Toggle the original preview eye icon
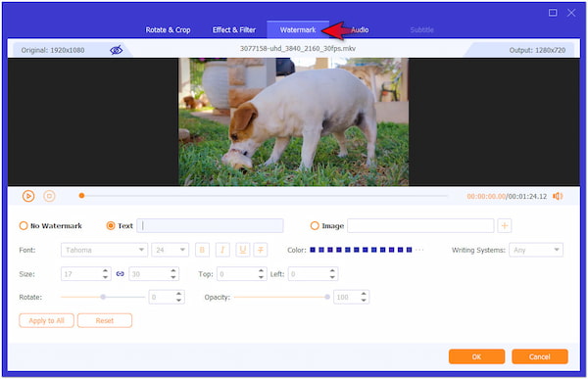The image size is (588, 379). pyautogui.click(x=116, y=50)
